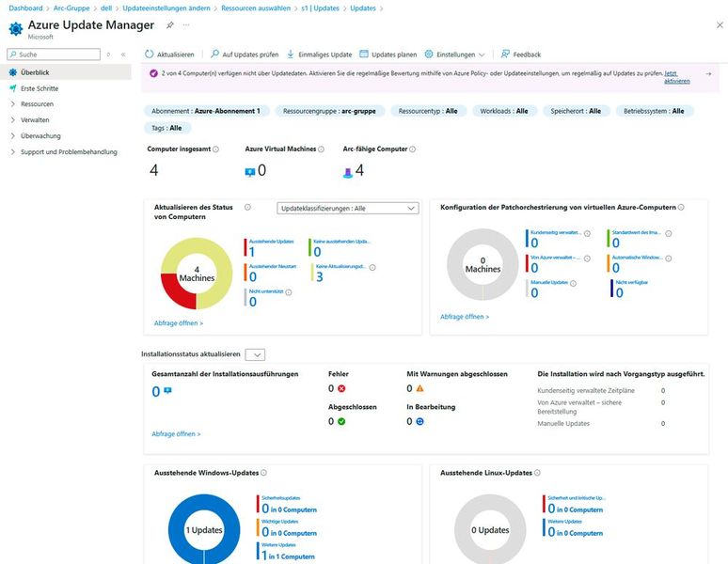The image size is (728, 564).
Task: Open the Speicherort: Alle filter
Action: click(x=576, y=111)
